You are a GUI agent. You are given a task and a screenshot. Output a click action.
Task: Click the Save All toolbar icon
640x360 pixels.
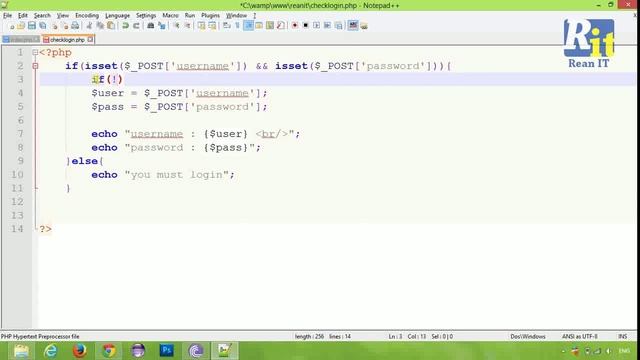42,26
